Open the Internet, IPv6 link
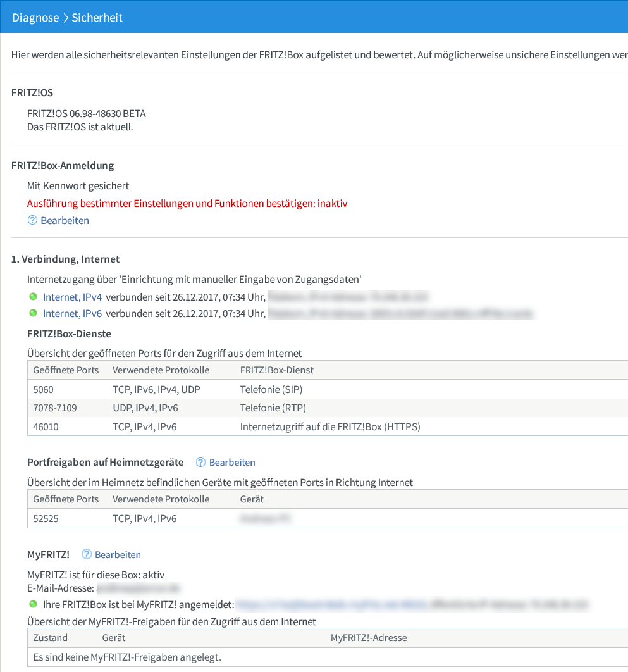The image size is (628, 672). [72, 313]
